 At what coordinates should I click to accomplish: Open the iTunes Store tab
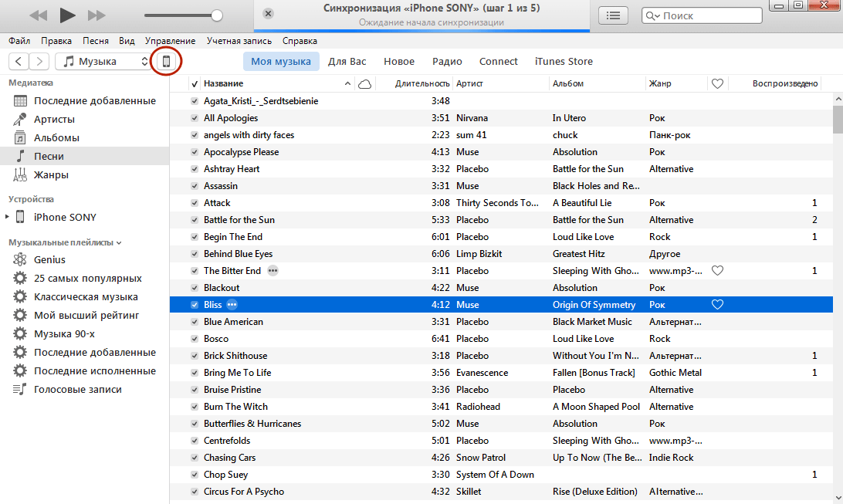[x=564, y=61]
